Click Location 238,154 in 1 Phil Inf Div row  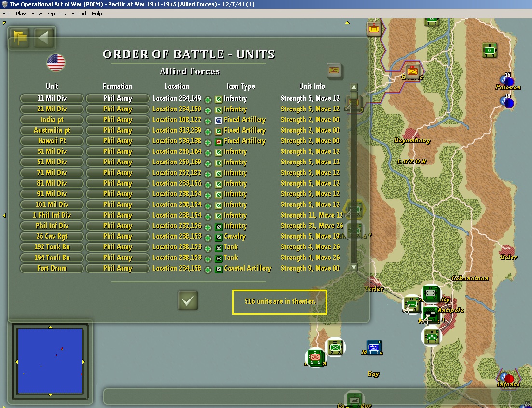[177, 216]
